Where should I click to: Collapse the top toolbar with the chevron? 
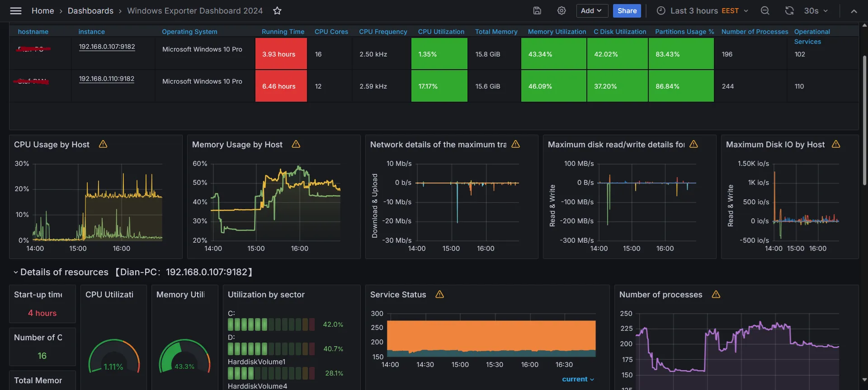pos(854,11)
